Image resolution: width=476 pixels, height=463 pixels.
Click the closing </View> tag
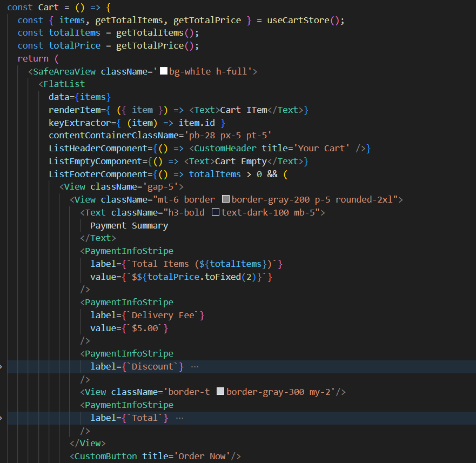point(88,443)
